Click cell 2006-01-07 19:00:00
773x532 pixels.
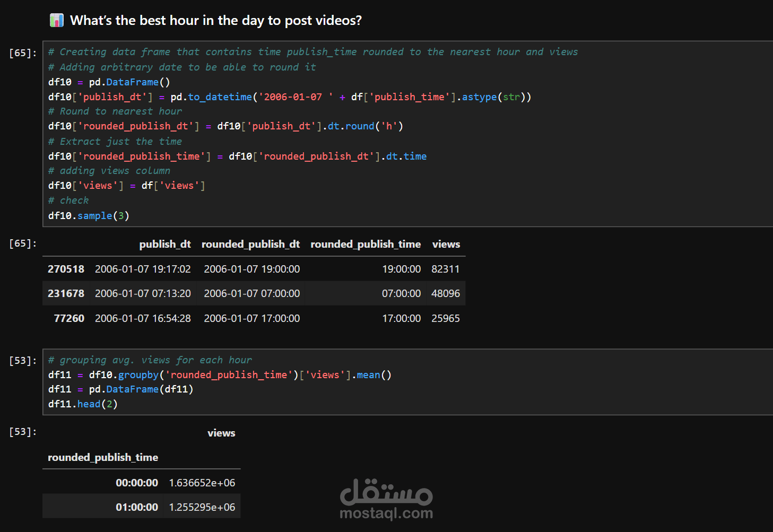click(252, 269)
